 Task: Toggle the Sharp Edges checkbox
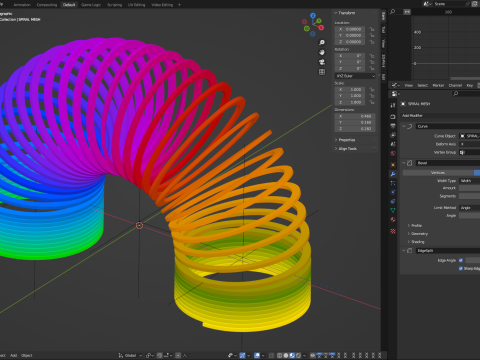point(461,268)
